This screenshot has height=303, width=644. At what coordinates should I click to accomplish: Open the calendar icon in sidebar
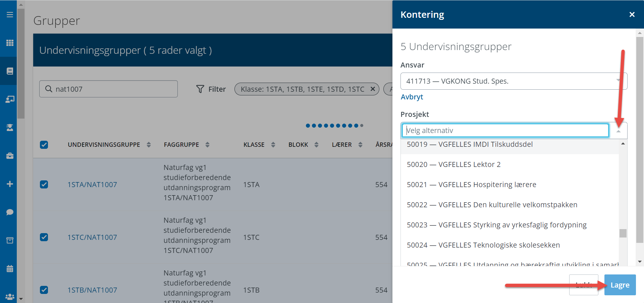tap(10, 268)
